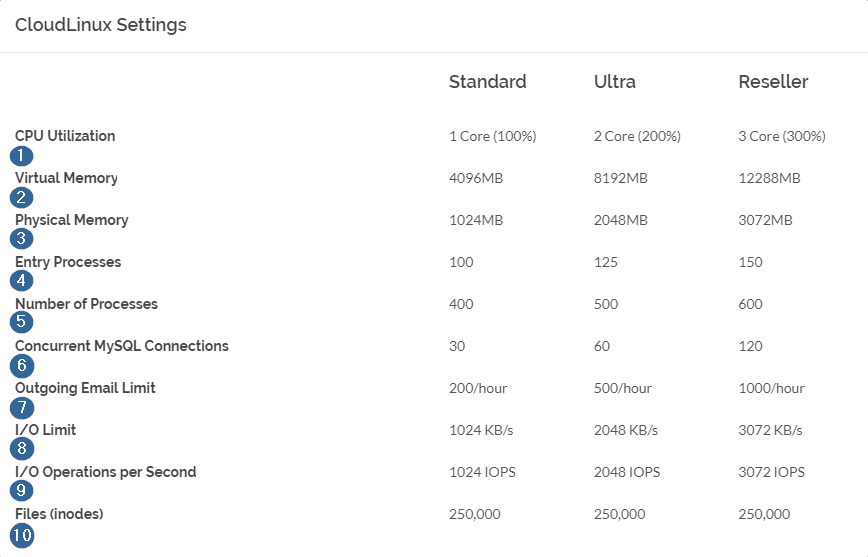Click the numbered badge 6 under MySQL Connections
Viewport: 868px width, 557px height.
coord(22,365)
